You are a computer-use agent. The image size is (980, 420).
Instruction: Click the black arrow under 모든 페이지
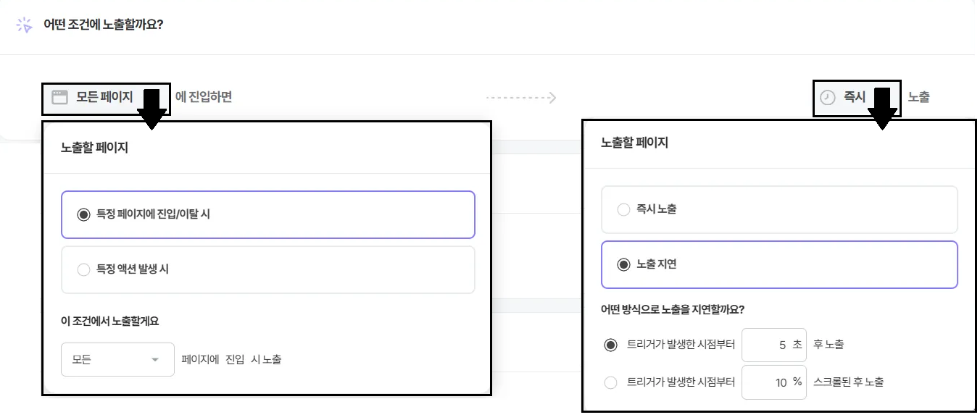pos(151,109)
